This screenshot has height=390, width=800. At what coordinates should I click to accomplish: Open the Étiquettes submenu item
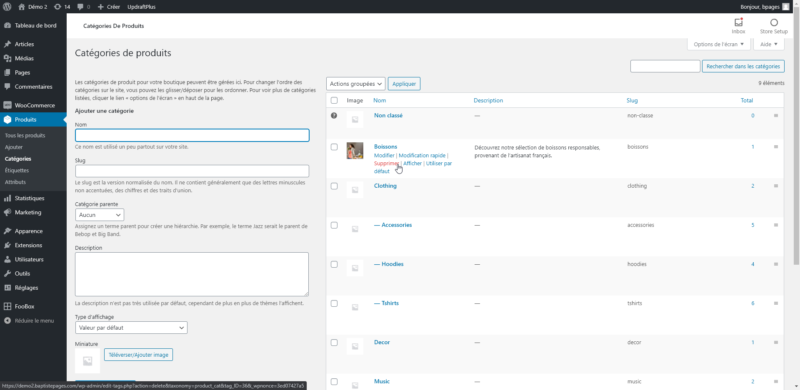[17, 170]
